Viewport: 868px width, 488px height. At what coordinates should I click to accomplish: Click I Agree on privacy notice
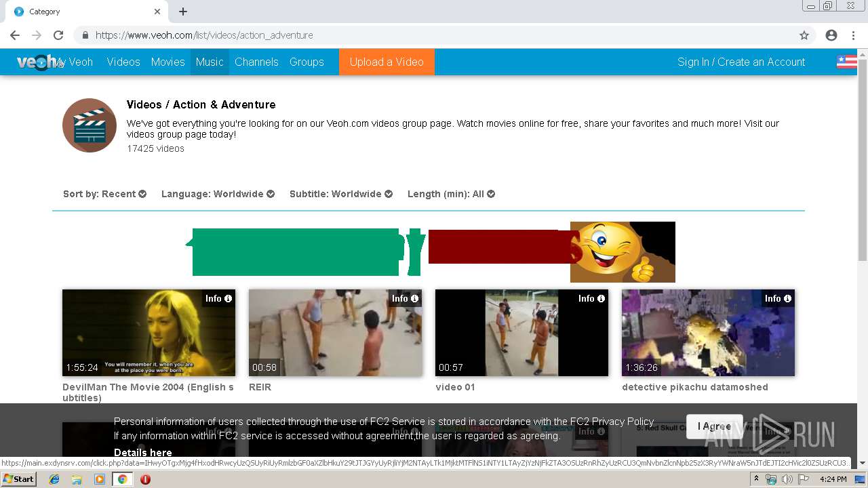pyautogui.click(x=715, y=426)
